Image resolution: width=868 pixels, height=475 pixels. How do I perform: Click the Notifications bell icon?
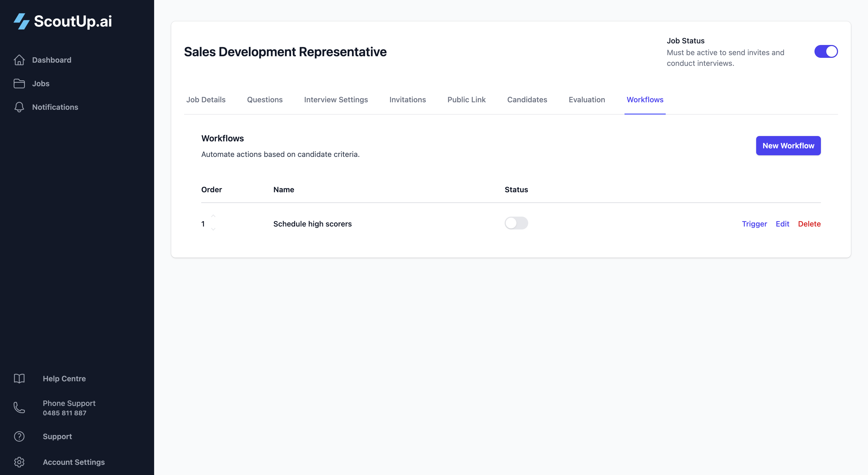(19, 107)
